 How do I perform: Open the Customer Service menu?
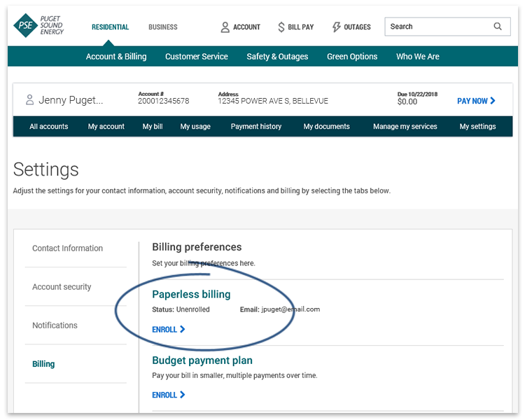tap(197, 56)
